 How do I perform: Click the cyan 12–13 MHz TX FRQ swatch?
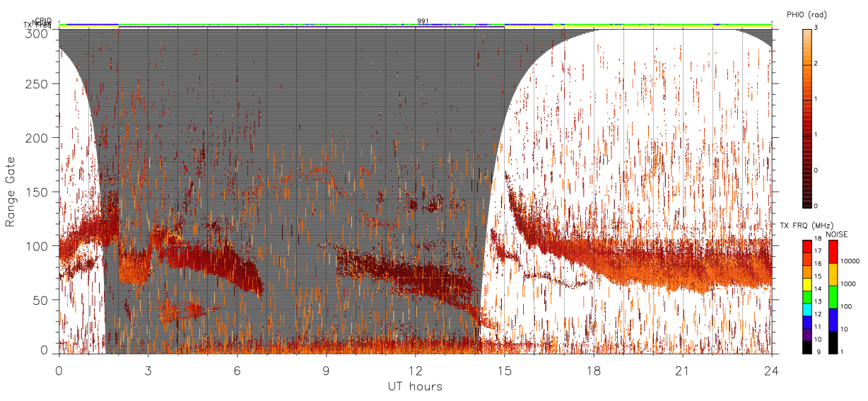(807, 310)
